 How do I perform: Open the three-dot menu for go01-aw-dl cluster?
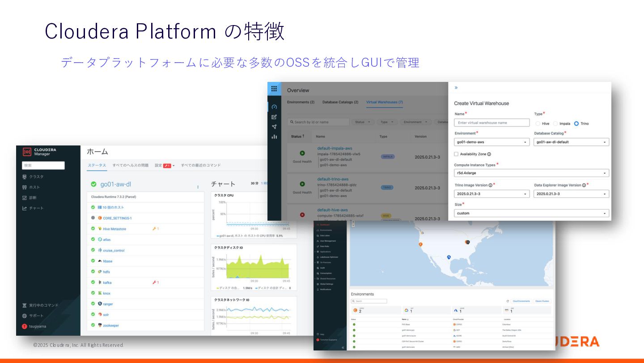pyautogui.click(x=198, y=187)
